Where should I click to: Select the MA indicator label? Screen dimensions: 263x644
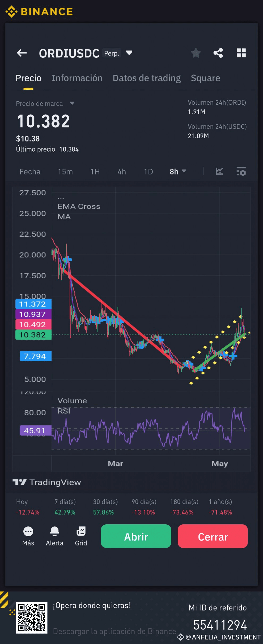point(64,217)
